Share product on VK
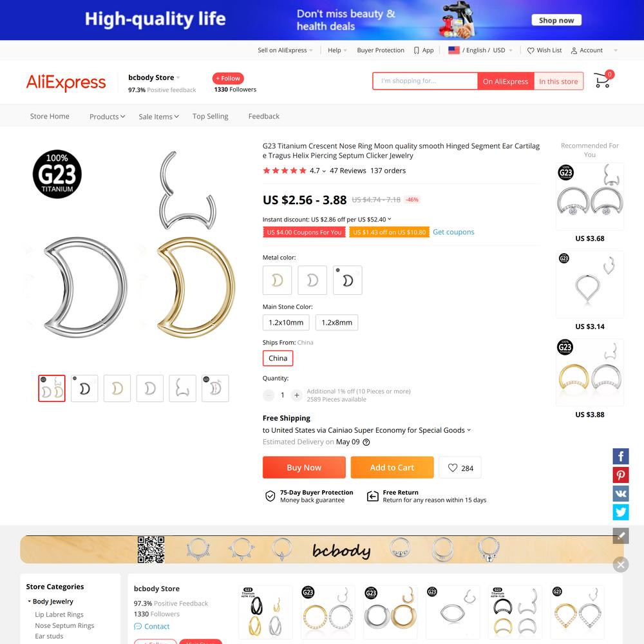Image resolution: width=644 pixels, height=644 pixels. [621, 494]
